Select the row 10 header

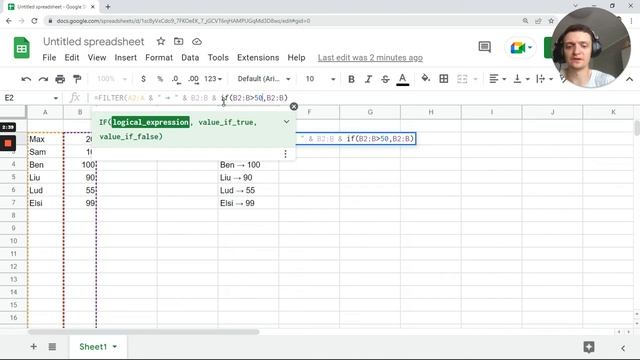point(13,241)
